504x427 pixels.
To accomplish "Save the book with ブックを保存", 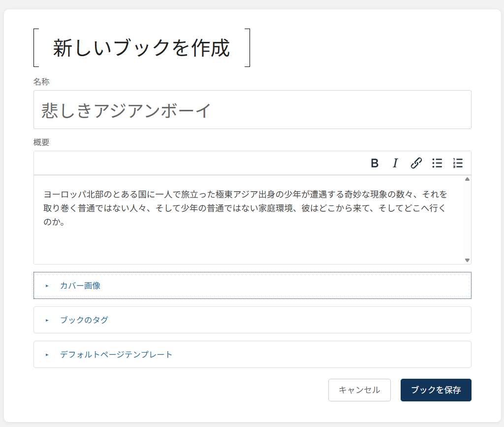I will [x=436, y=390].
